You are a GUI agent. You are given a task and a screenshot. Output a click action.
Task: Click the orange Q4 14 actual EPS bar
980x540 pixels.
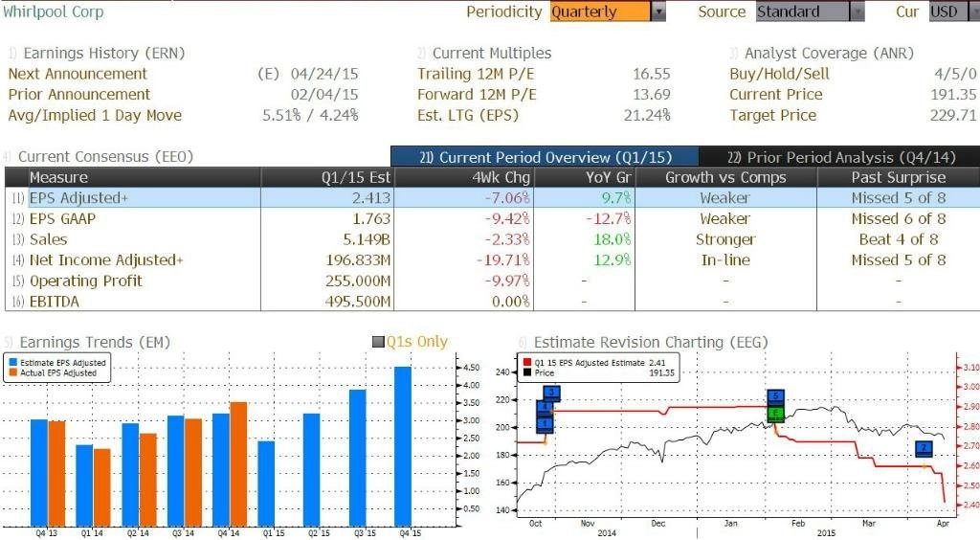tap(238, 463)
